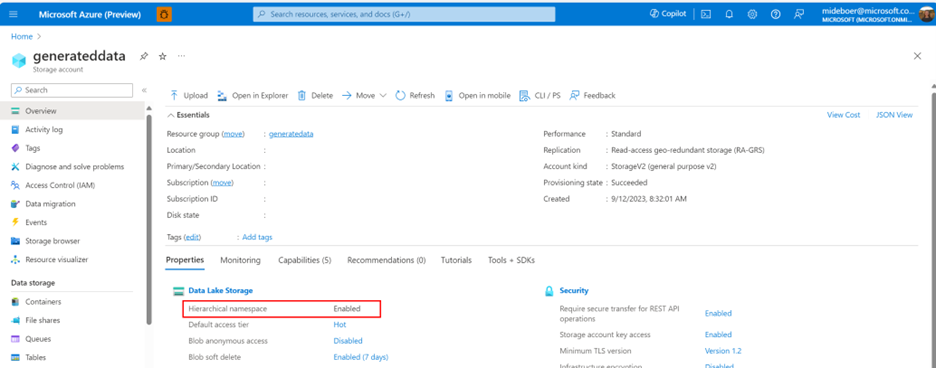The width and height of the screenshot is (936, 368).
Task: Click the Home breadcrumb link
Action: point(21,36)
